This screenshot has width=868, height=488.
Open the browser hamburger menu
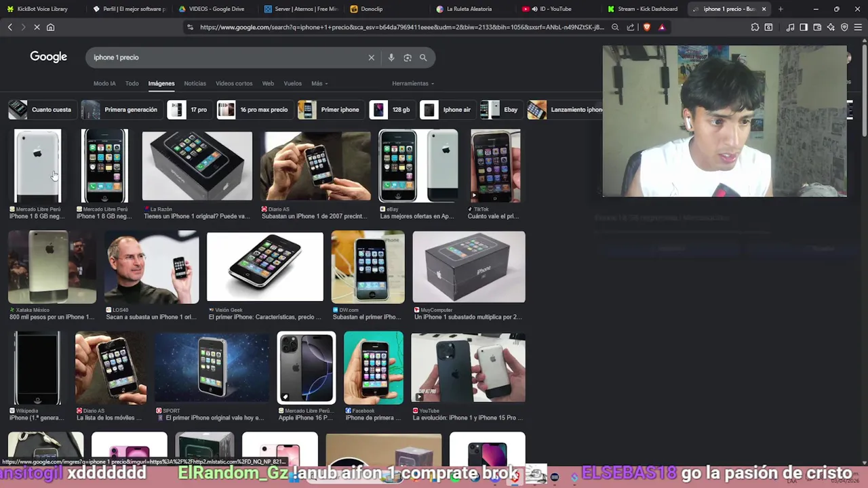click(x=858, y=27)
